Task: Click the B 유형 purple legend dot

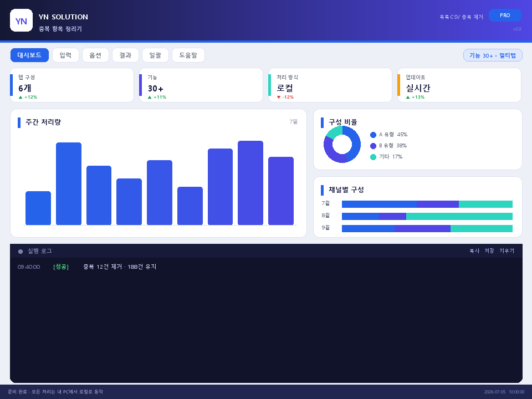Action: tap(373, 146)
